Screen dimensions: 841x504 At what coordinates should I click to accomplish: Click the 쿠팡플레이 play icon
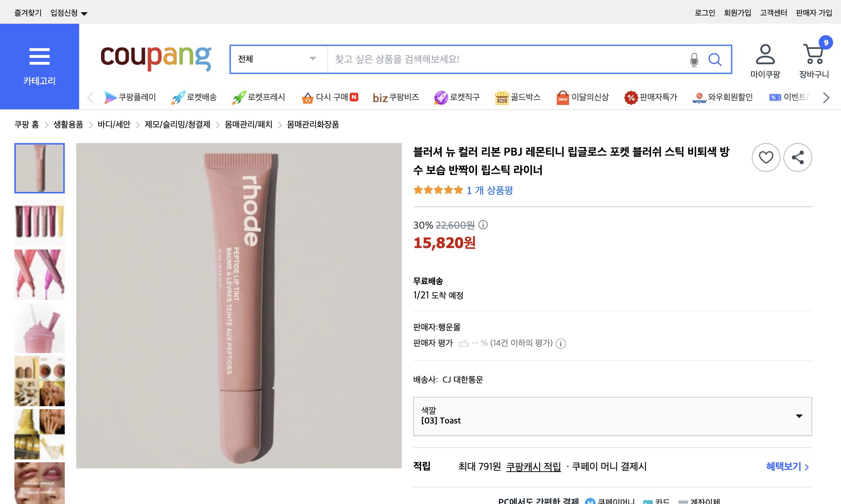coord(109,97)
